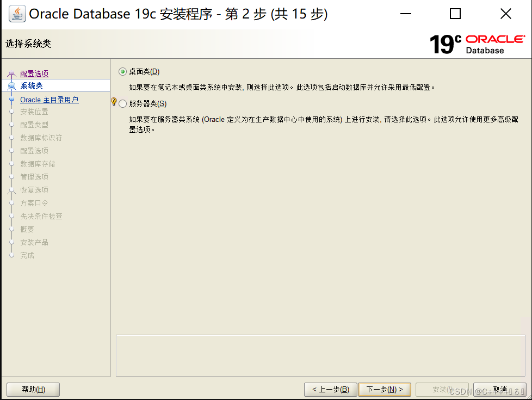Click the 取消 button
This screenshot has height=400, width=532.
tap(500, 390)
